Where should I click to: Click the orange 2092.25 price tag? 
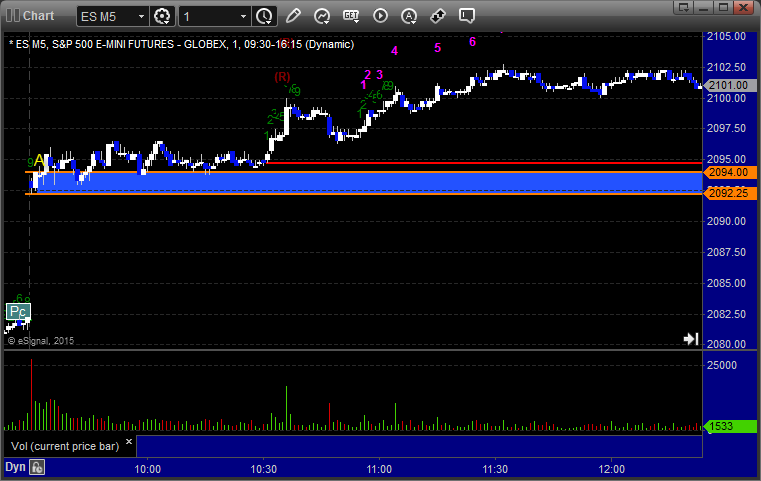[x=728, y=193]
